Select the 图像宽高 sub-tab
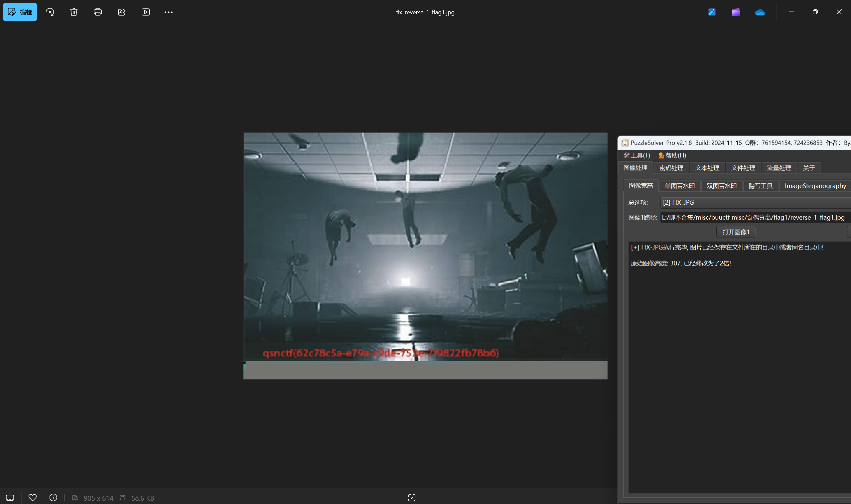Screen dimensions: 851x504 640,186
